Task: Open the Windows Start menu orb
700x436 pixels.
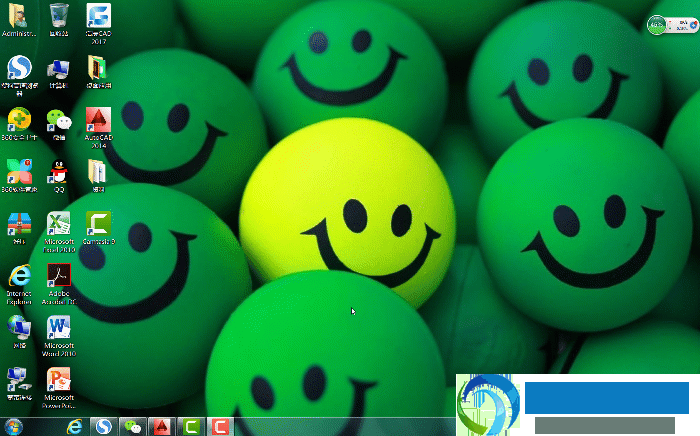Action: tap(13, 427)
